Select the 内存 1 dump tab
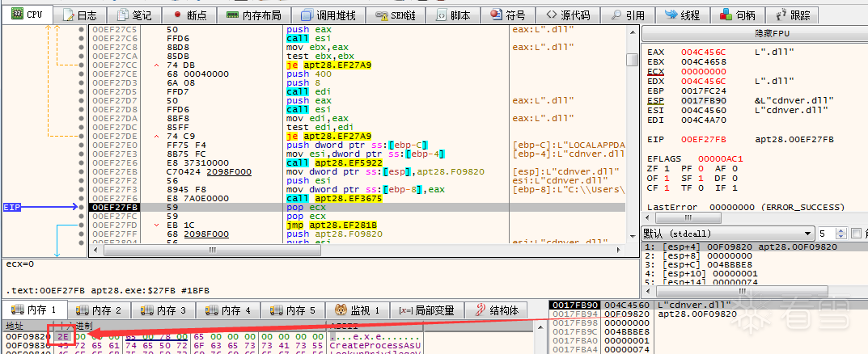Viewport: 868px width, 354px height. coord(34,310)
